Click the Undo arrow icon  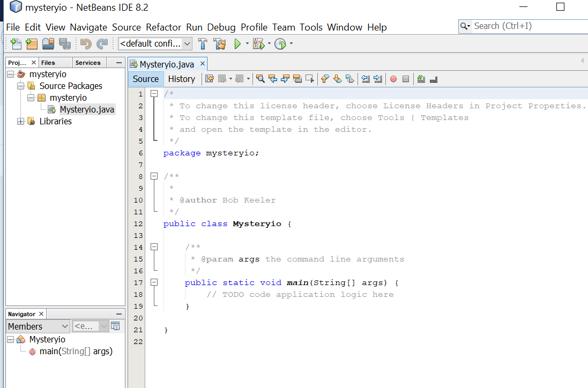tap(86, 44)
